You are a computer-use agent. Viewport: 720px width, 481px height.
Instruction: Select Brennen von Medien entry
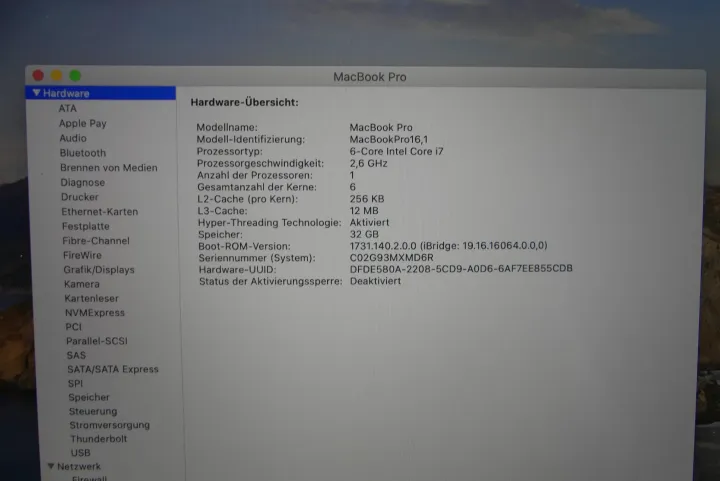tap(109, 168)
